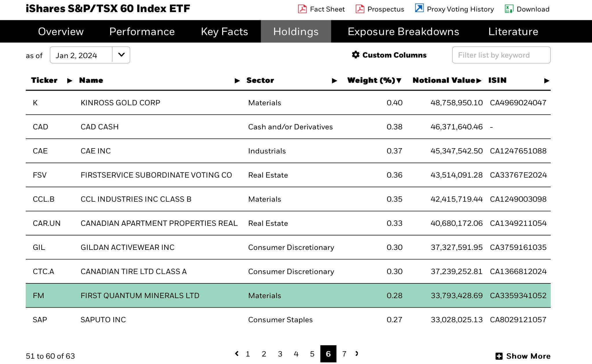
Task: Click the Proxy Voting History external link icon
Action: pyautogui.click(x=419, y=8)
